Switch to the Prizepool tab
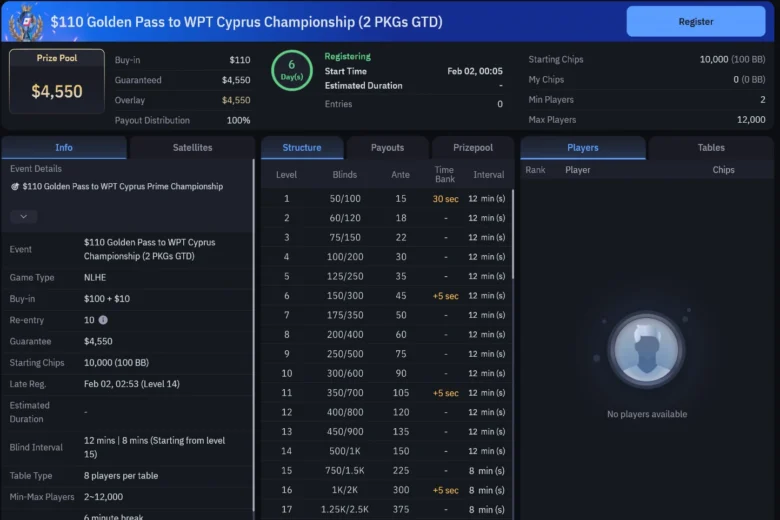780x520 pixels. [x=473, y=147]
